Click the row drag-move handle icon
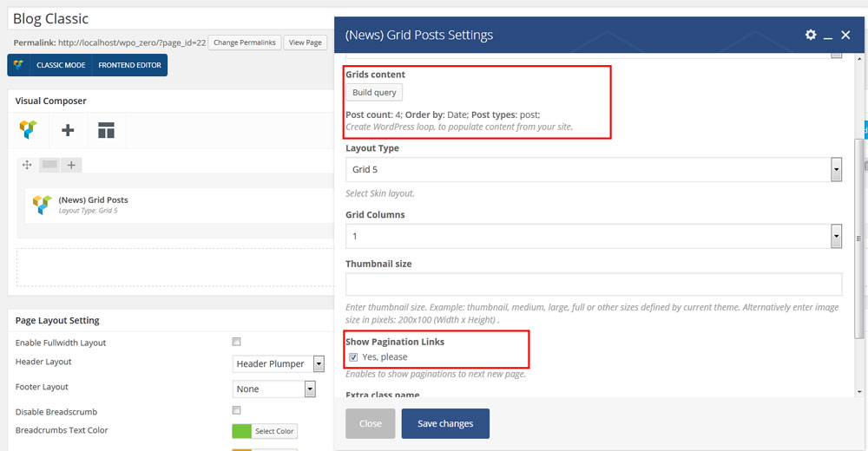Viewport: 868px width, 451px height. pyautogui.click(x=27, y=165)
